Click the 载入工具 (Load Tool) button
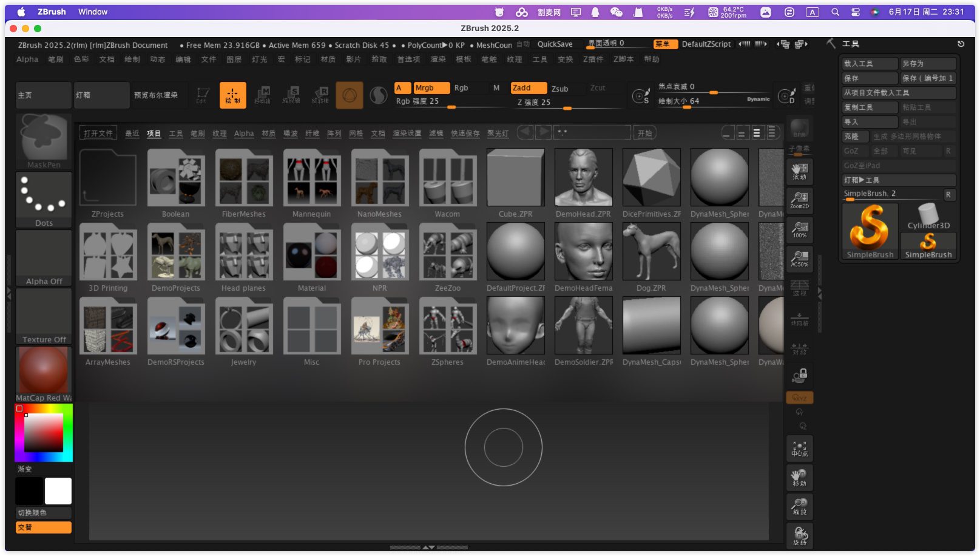Image resolution: width=980 pixels, height=556 pixels. (869, 63)
